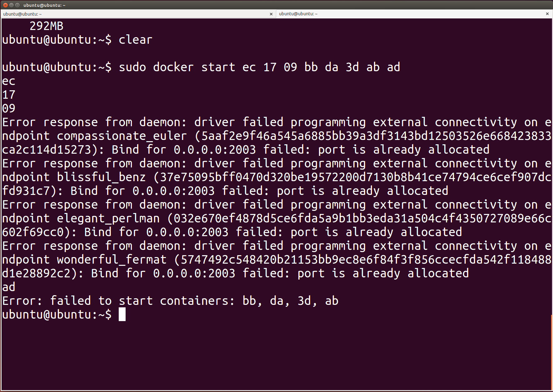
Task: Maximize the terminal window
Action: click(x=17, y=5)
